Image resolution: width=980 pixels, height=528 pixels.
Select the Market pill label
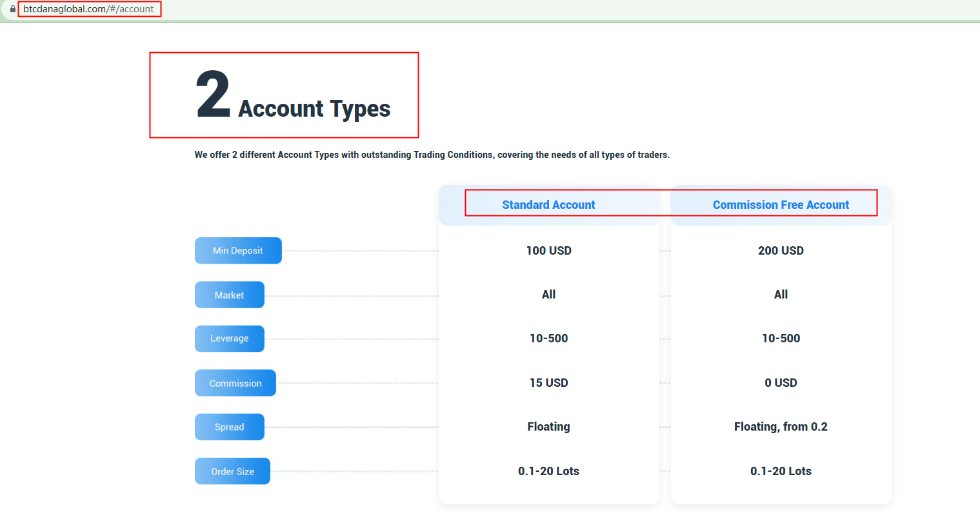(229, 294)
